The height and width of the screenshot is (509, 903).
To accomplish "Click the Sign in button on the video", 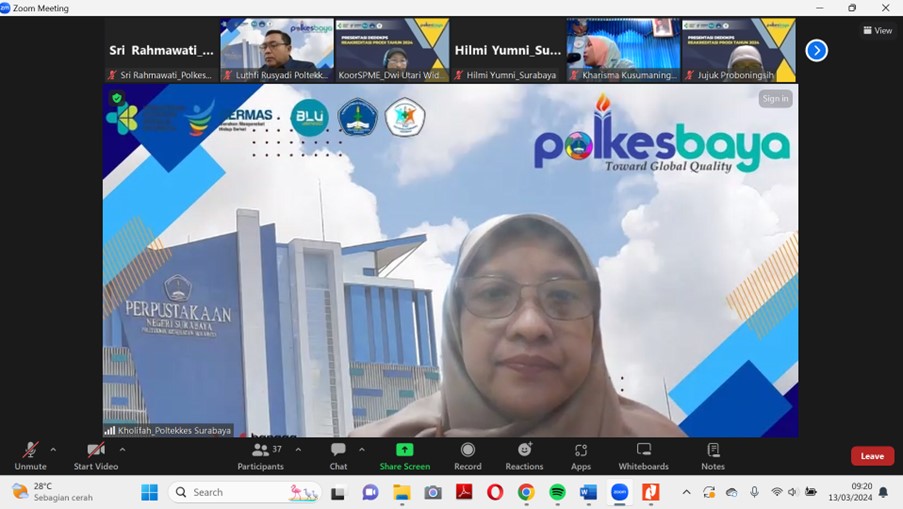I will click(x=775, y=98).
